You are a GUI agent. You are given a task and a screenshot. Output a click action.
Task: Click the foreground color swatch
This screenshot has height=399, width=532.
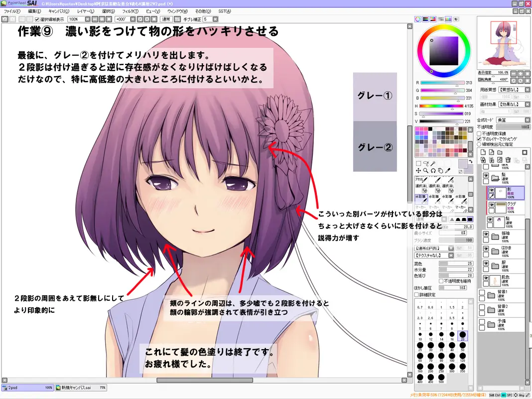[x=462, y=163]
